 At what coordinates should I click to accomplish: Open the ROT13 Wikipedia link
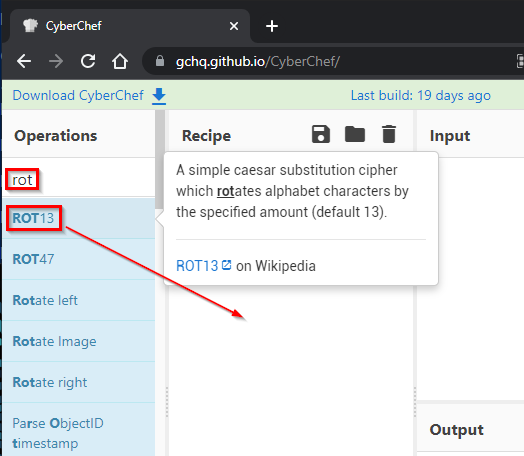[x=197, y=266]
